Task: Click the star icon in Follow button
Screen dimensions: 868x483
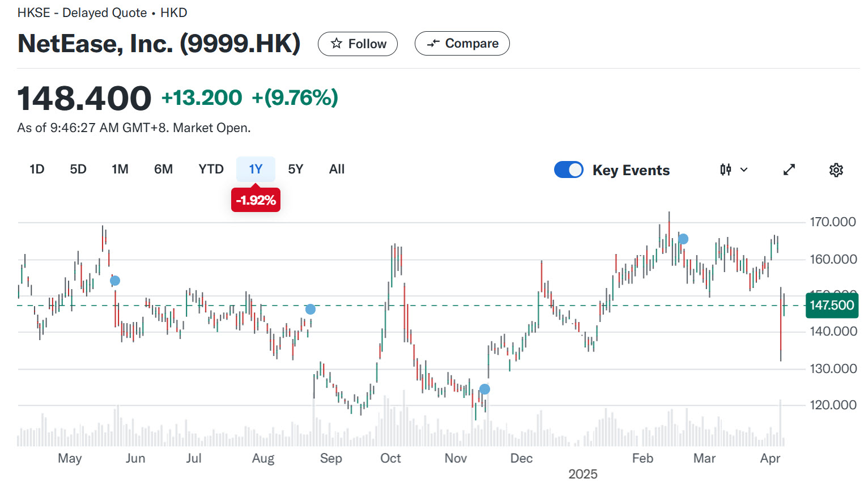Action: tap(337, 44)
